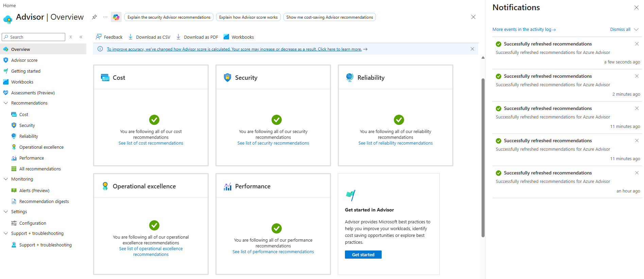Screen dimensions: 644x279
Task: Click the Performance card green checkmark
Action: [x=277, y=228]
